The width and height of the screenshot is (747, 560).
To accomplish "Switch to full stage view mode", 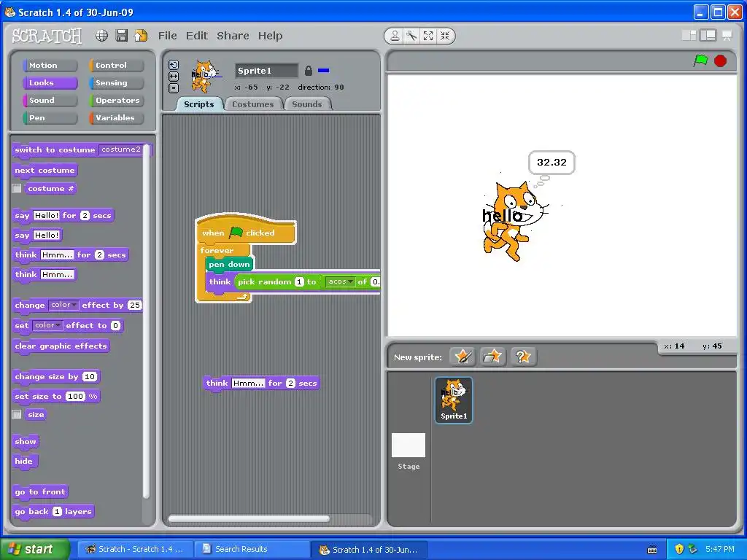I will click(x=708, y=36).
